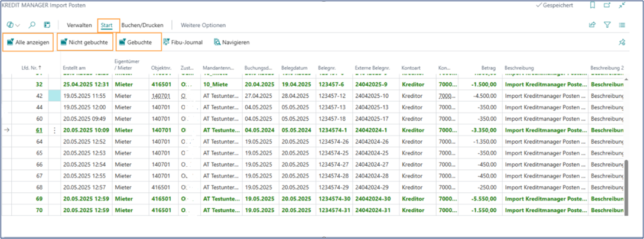Click the share icon in toolbar
Viewport: 644px width, 239px height.
(592, 25)
